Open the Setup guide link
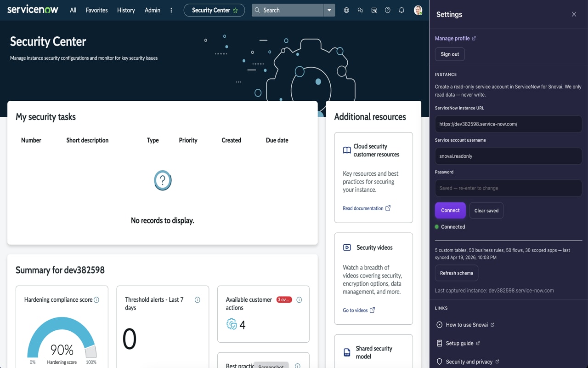 [459, 343]
